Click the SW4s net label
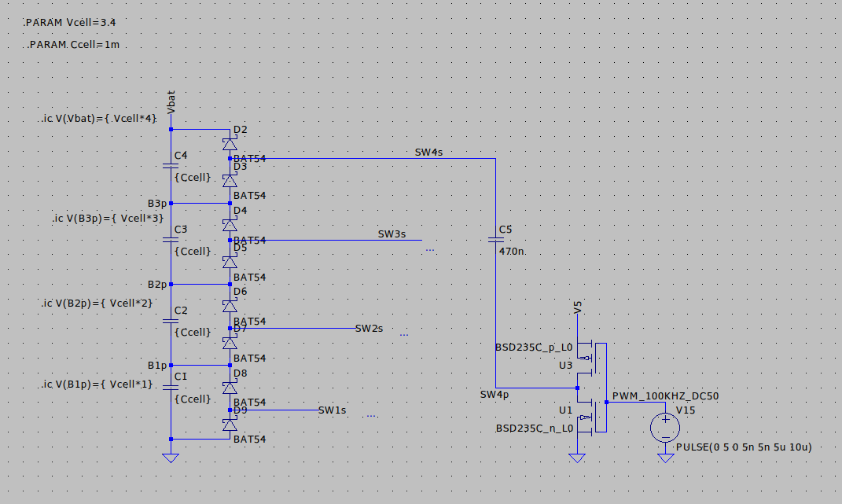Screen dimensions: 842x504 [x=428, y=153]
